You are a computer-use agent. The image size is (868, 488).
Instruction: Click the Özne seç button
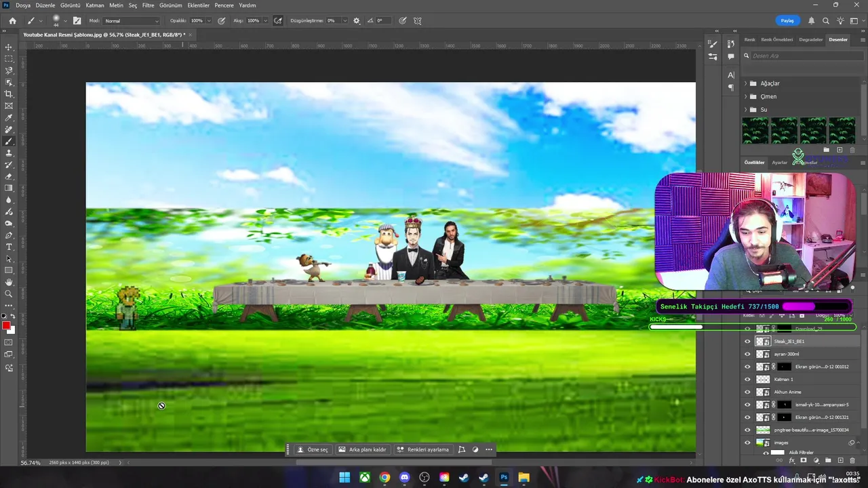pos(313,449)
